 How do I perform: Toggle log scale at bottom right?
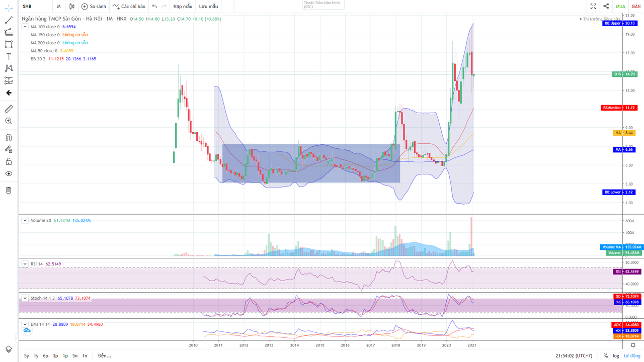(x=616, y=356)
